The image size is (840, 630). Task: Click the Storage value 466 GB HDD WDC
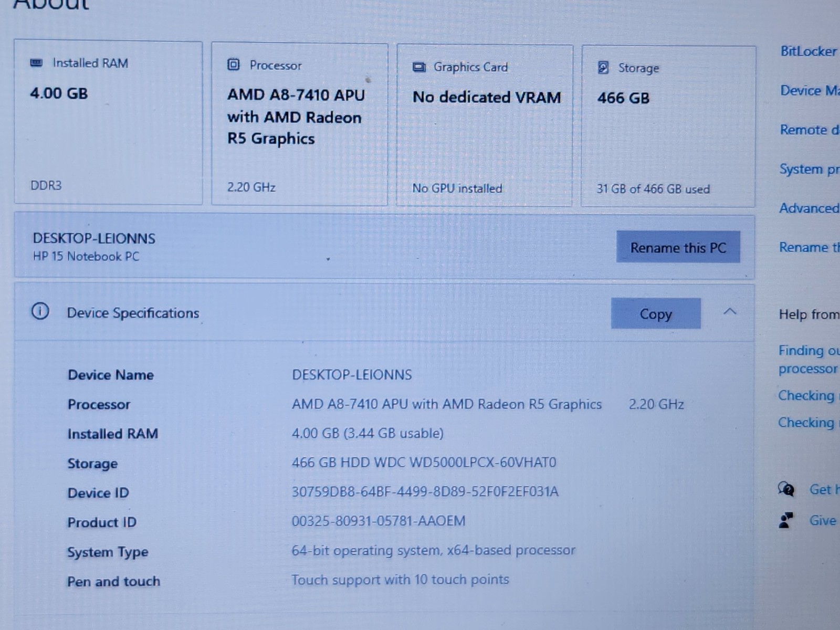(x=424, y=463)
